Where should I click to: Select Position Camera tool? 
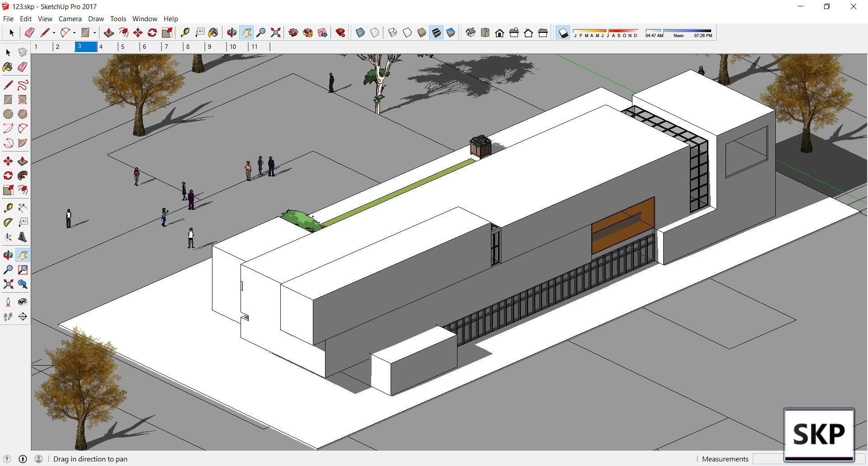coord(8,302)
